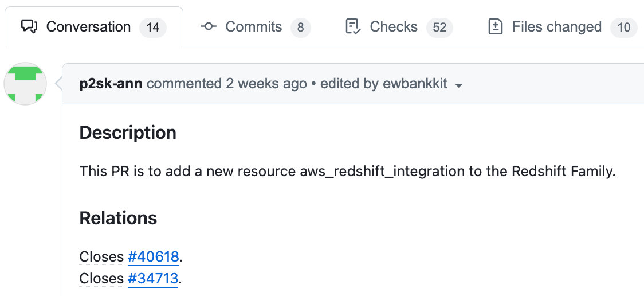
Task: Open p2sk-ann's green avatar image
Action: click(x=25, y=84)
